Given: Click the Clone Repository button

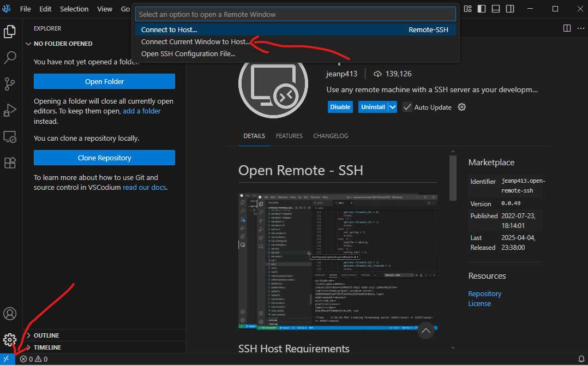Looking at the screenshot, I should click(104, 158).
